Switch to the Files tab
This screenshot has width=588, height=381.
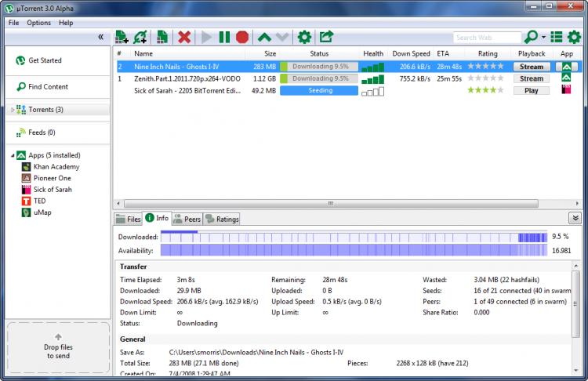tap(128, 219)
